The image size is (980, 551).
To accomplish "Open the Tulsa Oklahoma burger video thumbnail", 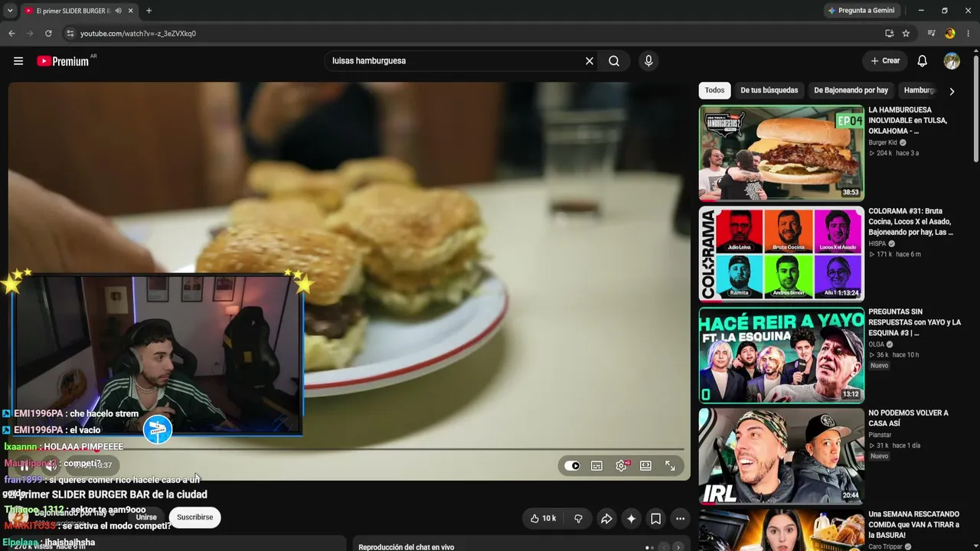I will click(781, 153).
